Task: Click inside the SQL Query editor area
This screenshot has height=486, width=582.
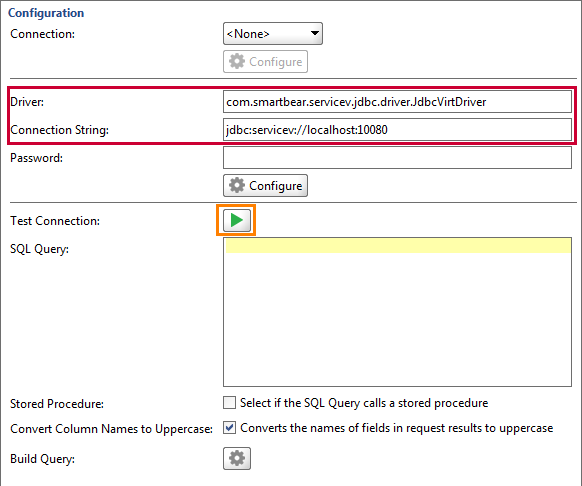Action: click(x=397, y=312)
